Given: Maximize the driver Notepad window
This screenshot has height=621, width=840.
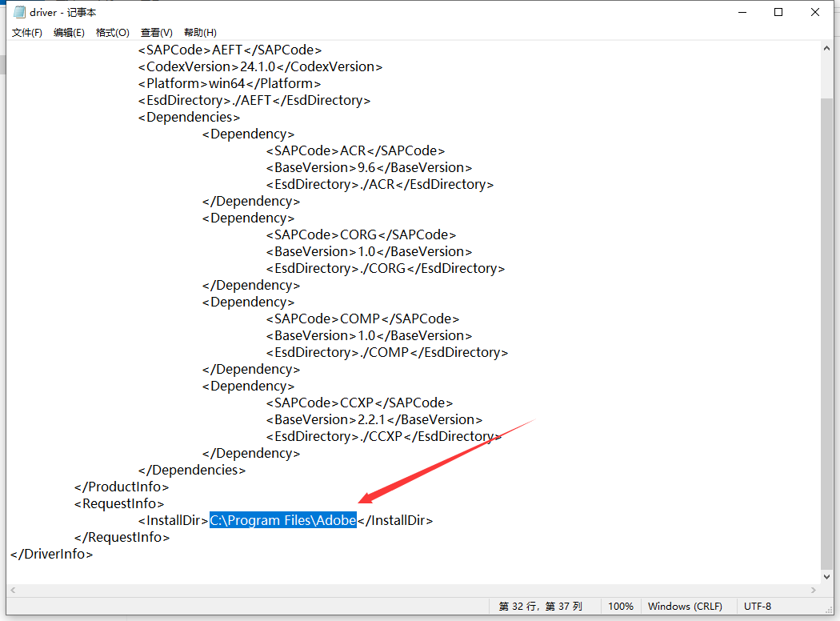Looking at the screenshot, I should tap(778, 13).
